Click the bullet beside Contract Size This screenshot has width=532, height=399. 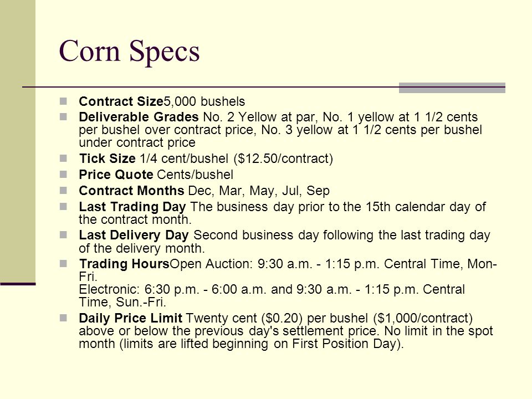click(63, 101)
